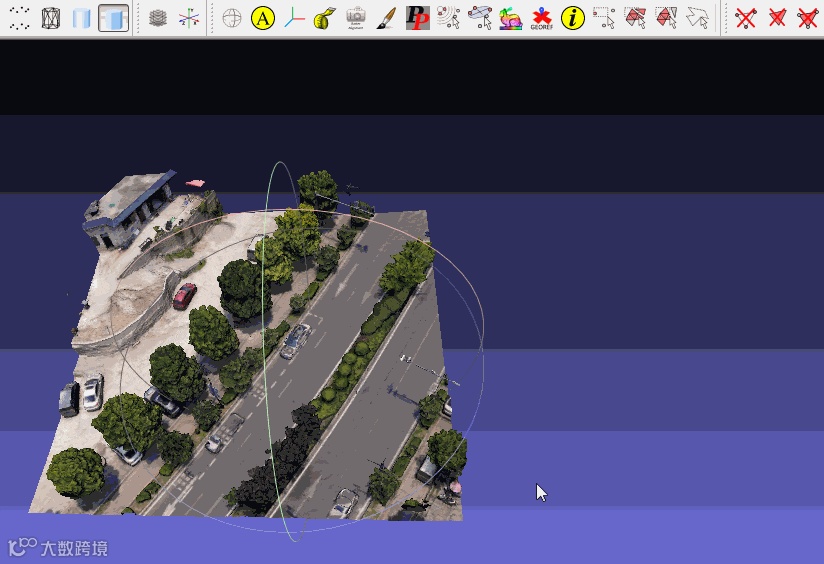Toggle the XYZ axis display icon
This screenshot has height=564, width=824.
[189, 18]
